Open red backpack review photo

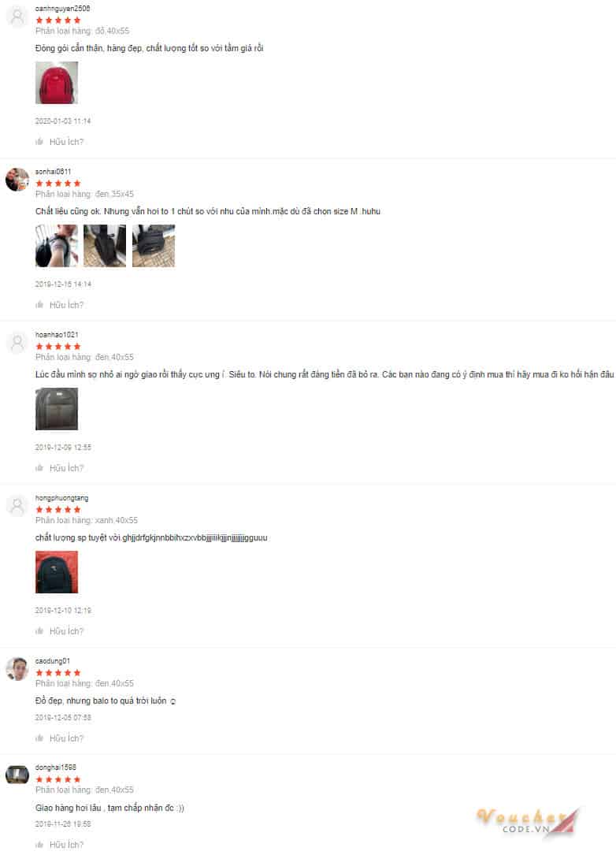(57, 82)
